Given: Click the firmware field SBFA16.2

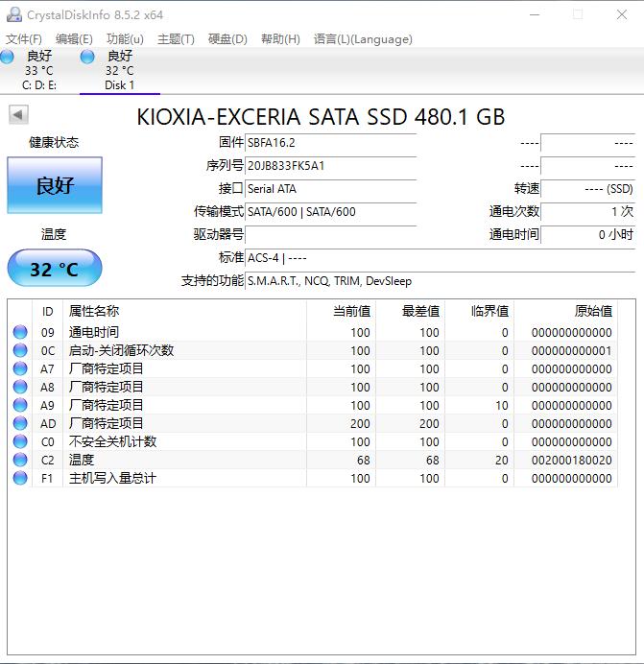Looking at the screenshot, I should click(331, 143).
